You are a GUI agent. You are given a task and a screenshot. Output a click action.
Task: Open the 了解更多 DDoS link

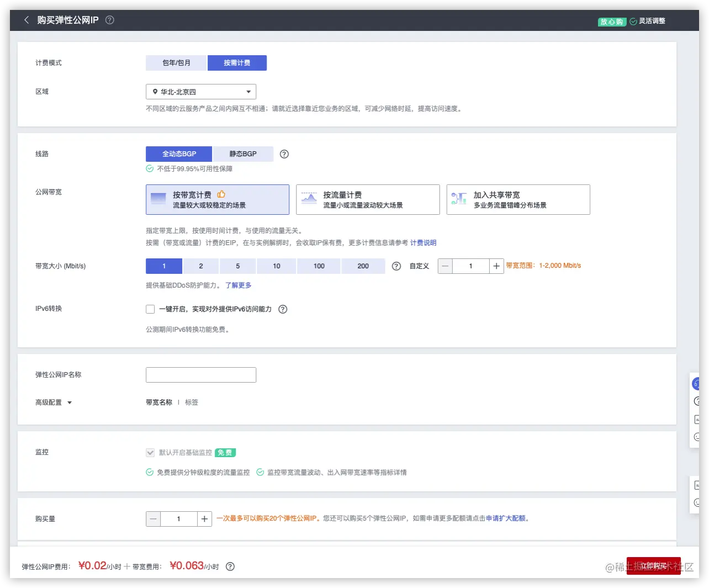(238, 285)
